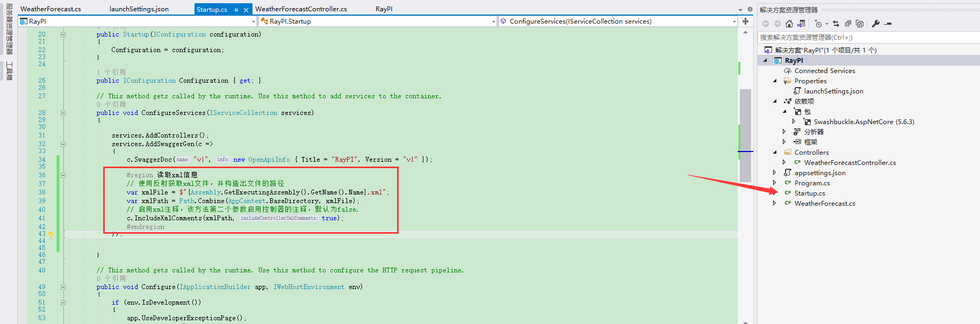Viewport: 980px width, 324px height.
Task: Open the filter dropdown arrow beside the clock
Action: click(x=827, y=24)
